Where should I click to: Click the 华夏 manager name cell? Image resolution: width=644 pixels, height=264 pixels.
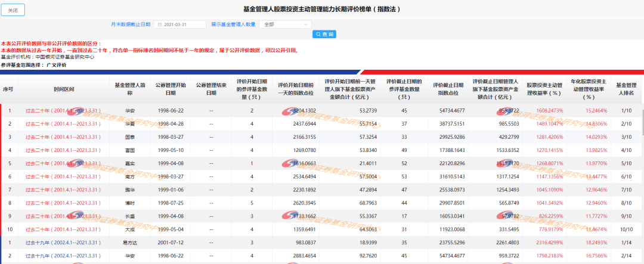click(130, 124)
